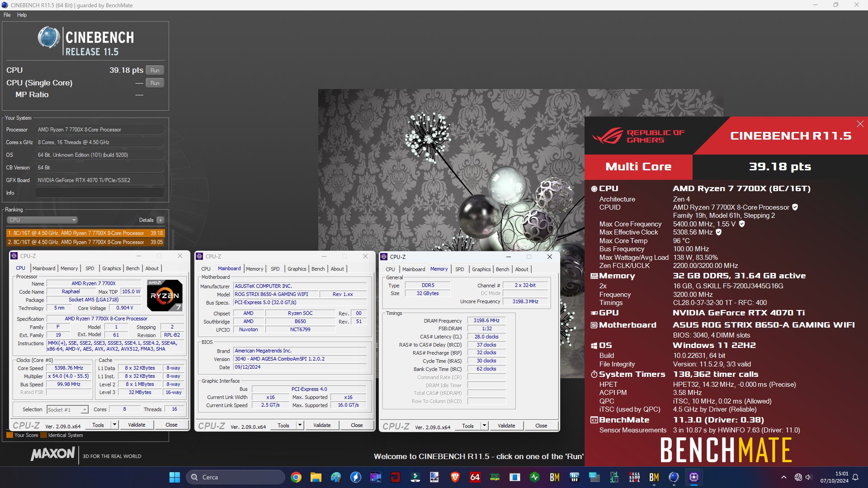Select SPD tab in Mainboard CPU-Z window
Screen dimensions: 868x488
click(275, 269)
